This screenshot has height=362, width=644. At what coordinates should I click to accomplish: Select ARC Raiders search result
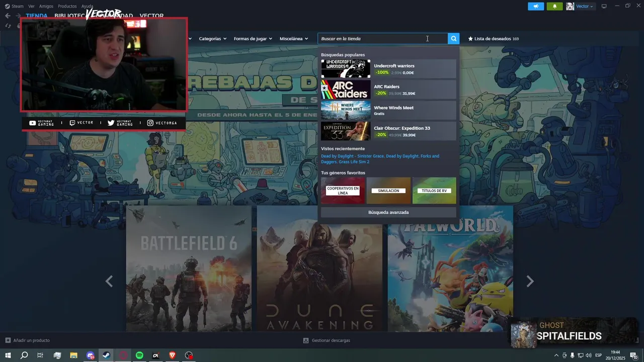click(x=388, y=89)
